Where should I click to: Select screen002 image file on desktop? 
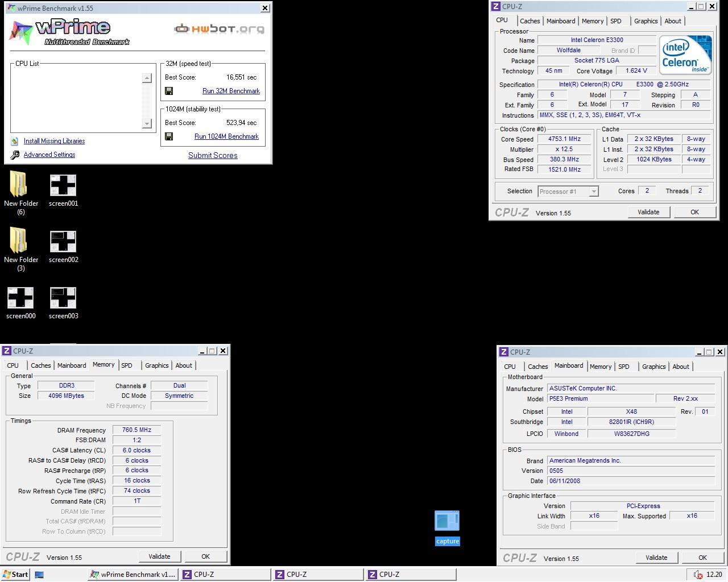pyautogui.click(x=63, y=247)
